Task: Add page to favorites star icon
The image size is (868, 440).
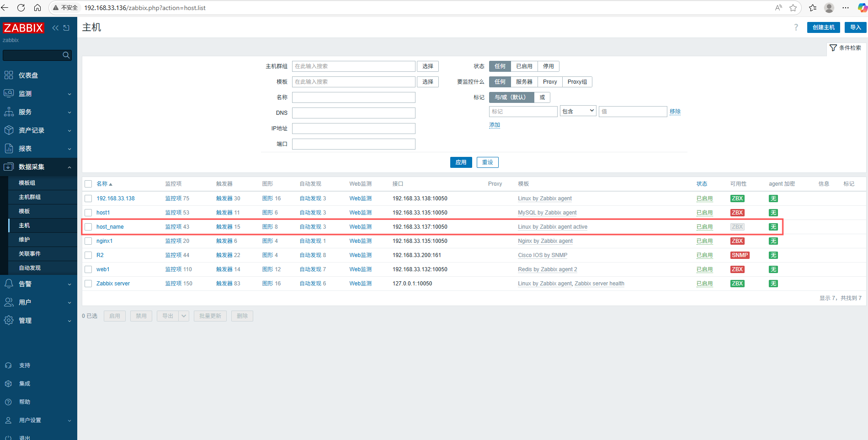Action: tap(793, 8)
